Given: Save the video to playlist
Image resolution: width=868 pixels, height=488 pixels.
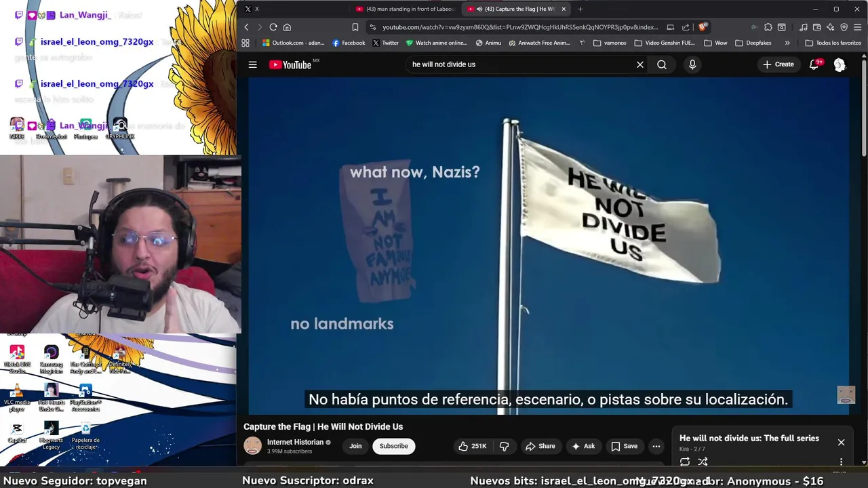Looking at the screenshot, I should click(x=625, y=446).
